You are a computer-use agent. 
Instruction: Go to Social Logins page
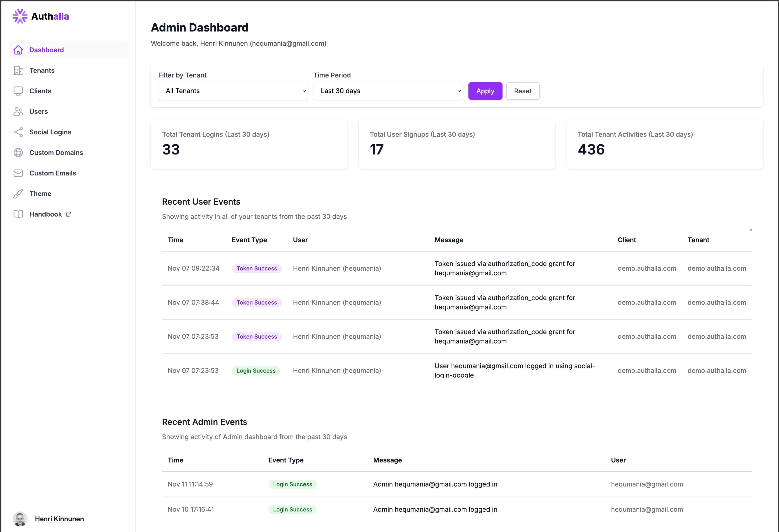pos(50,132)
